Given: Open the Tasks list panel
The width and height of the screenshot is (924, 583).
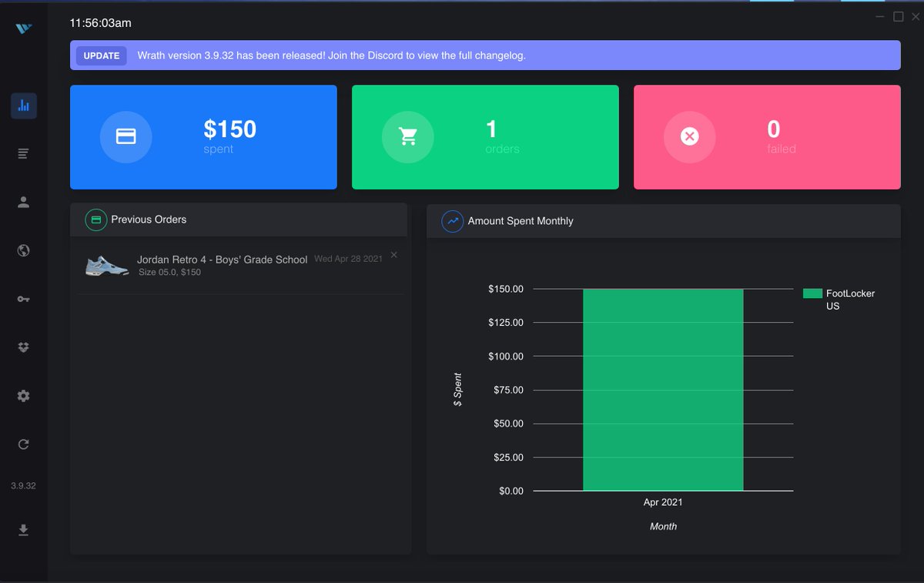Looking at the screenshot, I should [x=23, y=153].
